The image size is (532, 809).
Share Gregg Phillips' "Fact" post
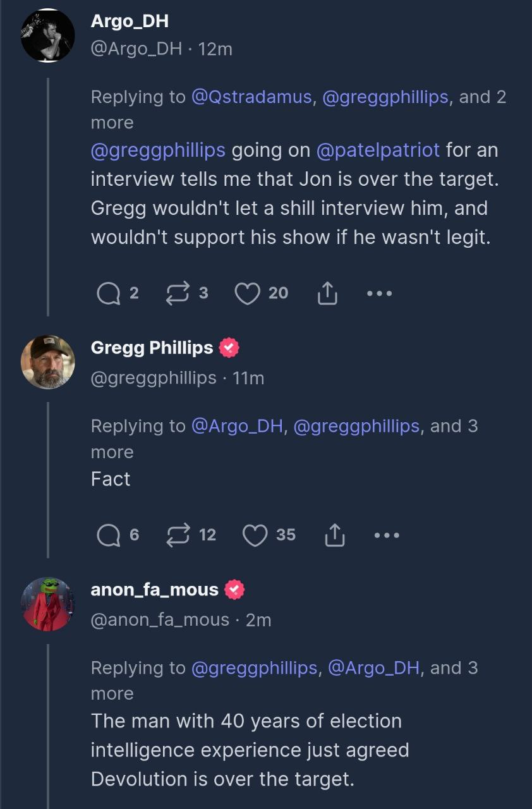pyautogui.click(x=334, y=535)
